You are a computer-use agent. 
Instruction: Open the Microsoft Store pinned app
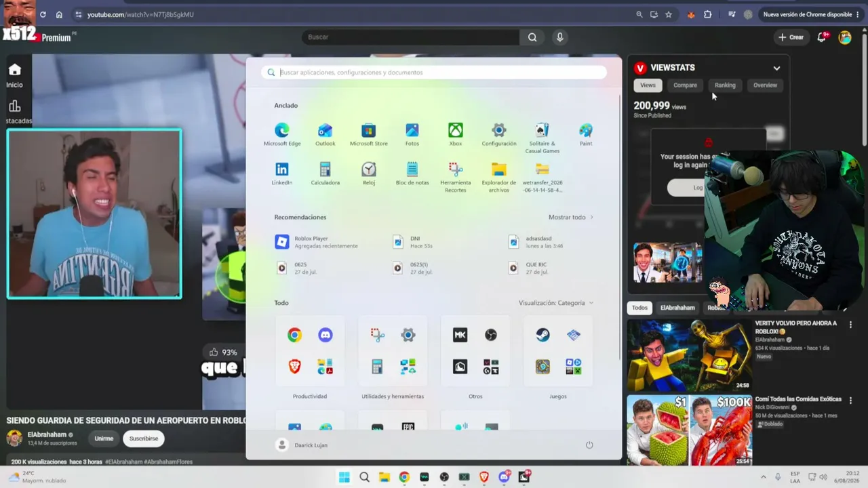(x=368, y=134)
